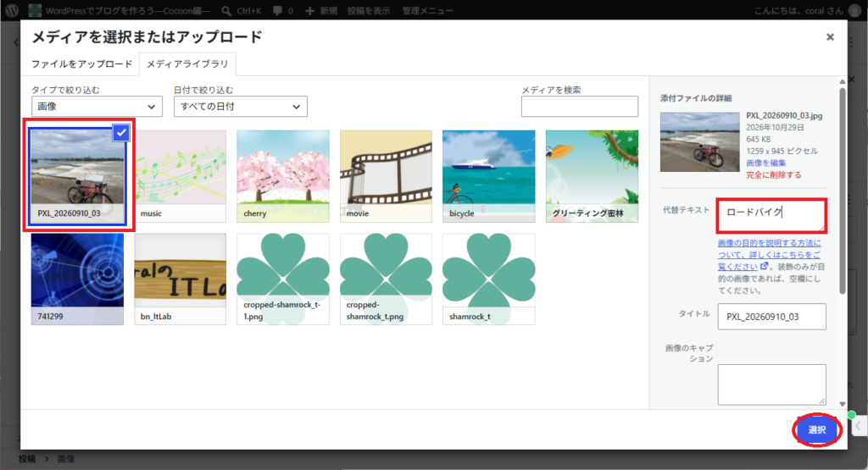Click the details panel vertical scrollbar thumb

pyautogui.click(x=842, y=191)
